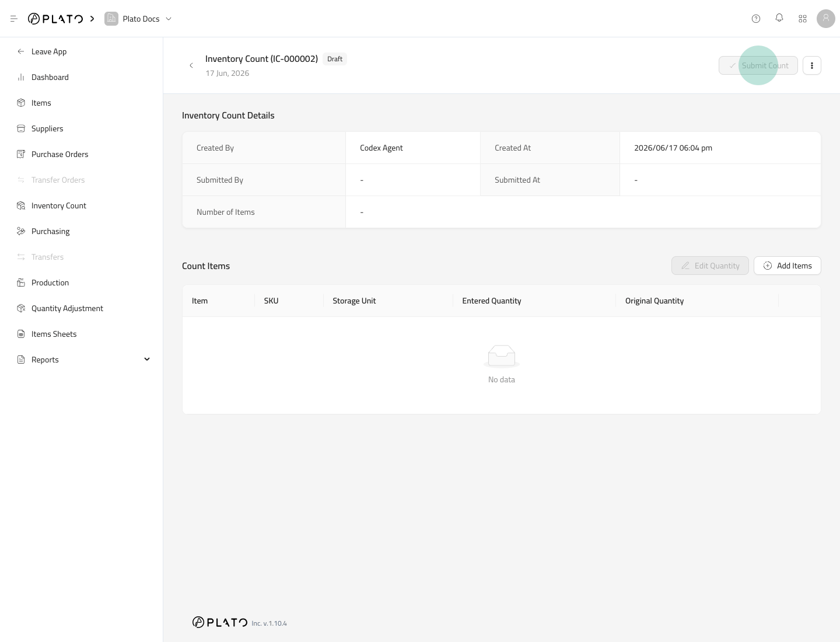
Task: Click the Edit Quantity button
Action: point(710,266)
